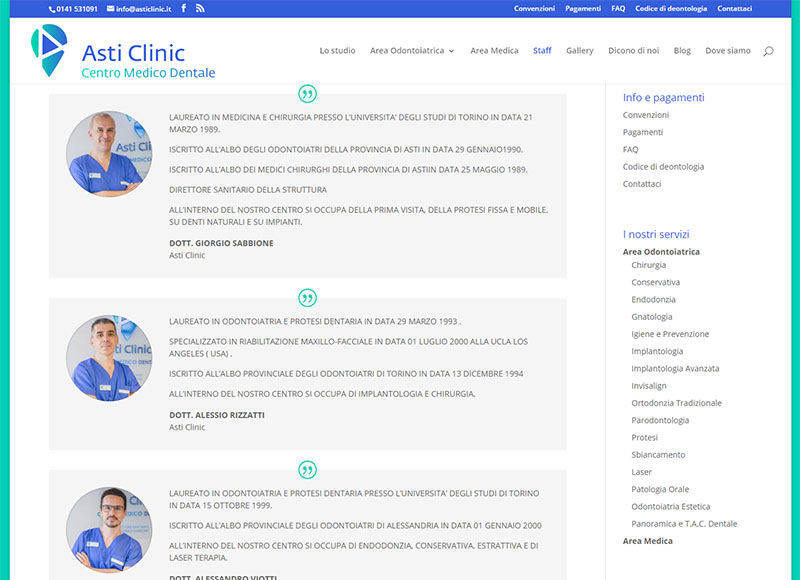Open the Invisalign service link

coord(648,386)
